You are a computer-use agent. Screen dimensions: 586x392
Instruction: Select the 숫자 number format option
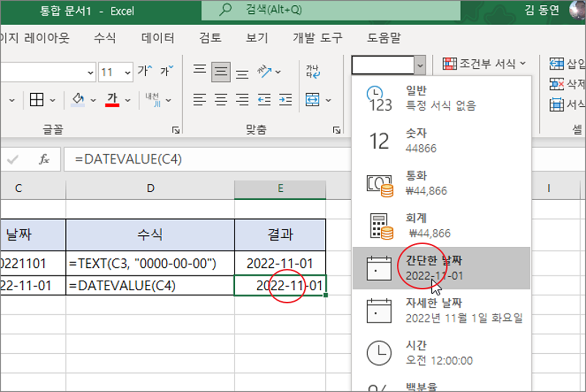pyautogui.click(x=441, y=141)
